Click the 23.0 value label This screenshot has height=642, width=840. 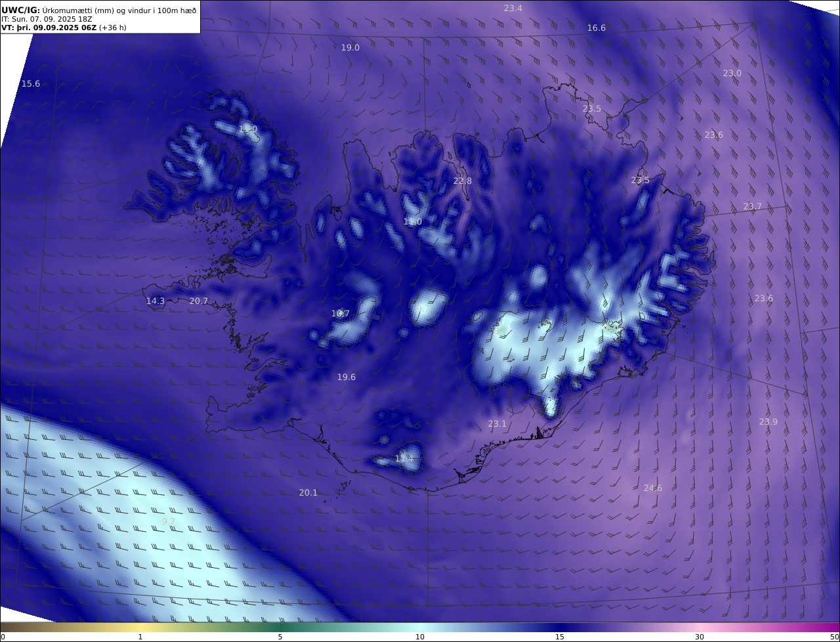tap(732, 73)
